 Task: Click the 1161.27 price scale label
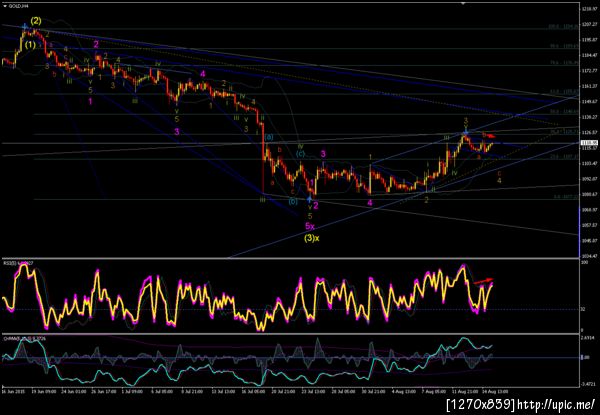[588, 86]
